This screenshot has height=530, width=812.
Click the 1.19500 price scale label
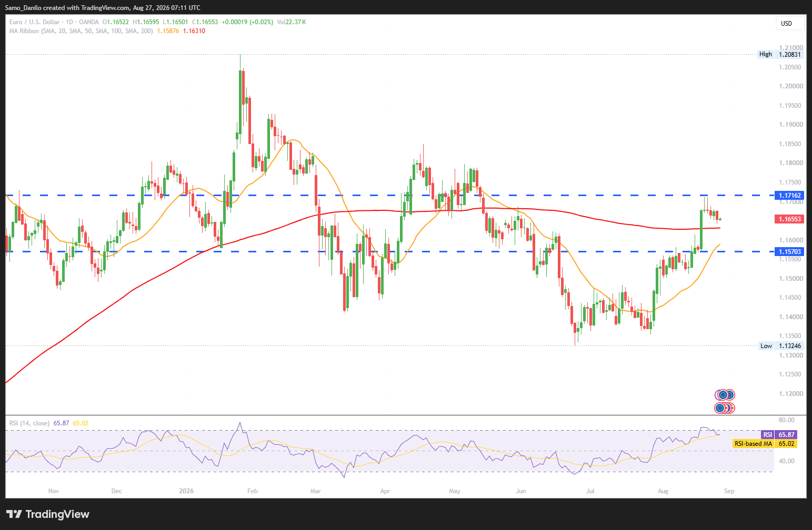click(x=791, y=106)
